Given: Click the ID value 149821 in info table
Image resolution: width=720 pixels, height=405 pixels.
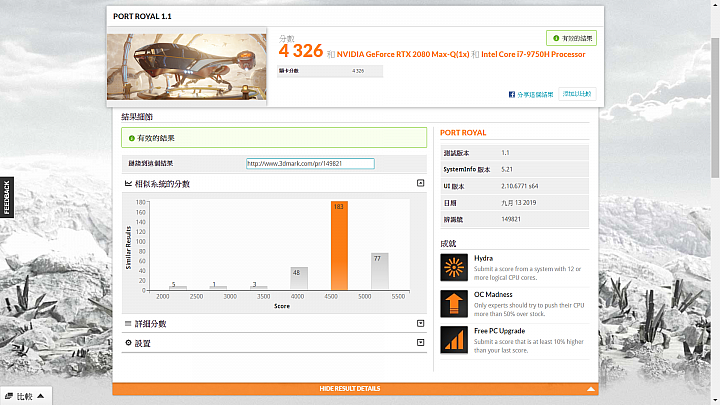Looking at the screenshot, I should (511, 219).
